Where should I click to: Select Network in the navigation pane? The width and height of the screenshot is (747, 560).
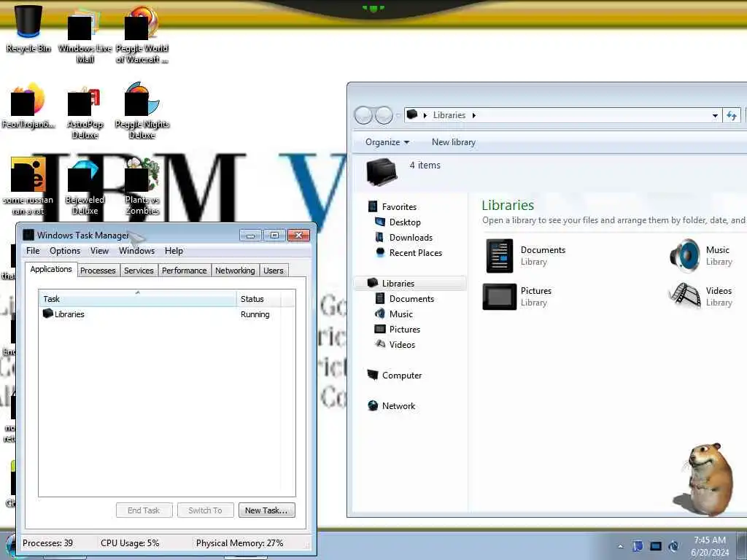[398, 405]
